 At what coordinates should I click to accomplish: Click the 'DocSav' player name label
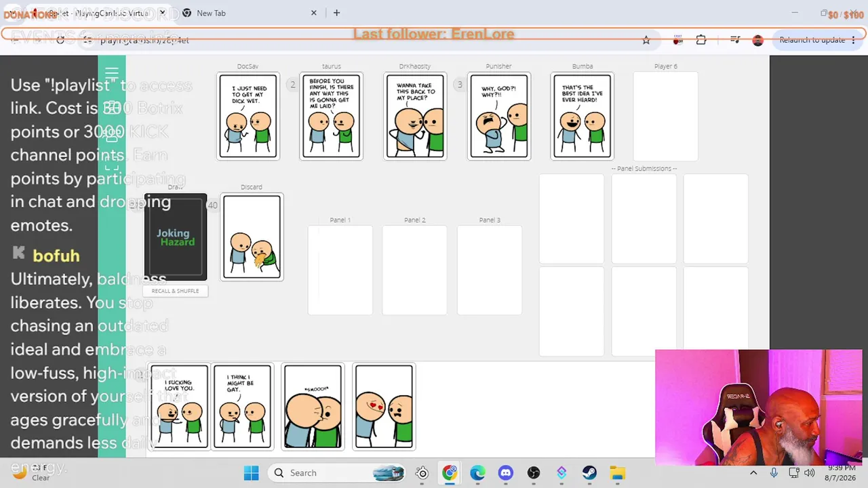(248, 66)
